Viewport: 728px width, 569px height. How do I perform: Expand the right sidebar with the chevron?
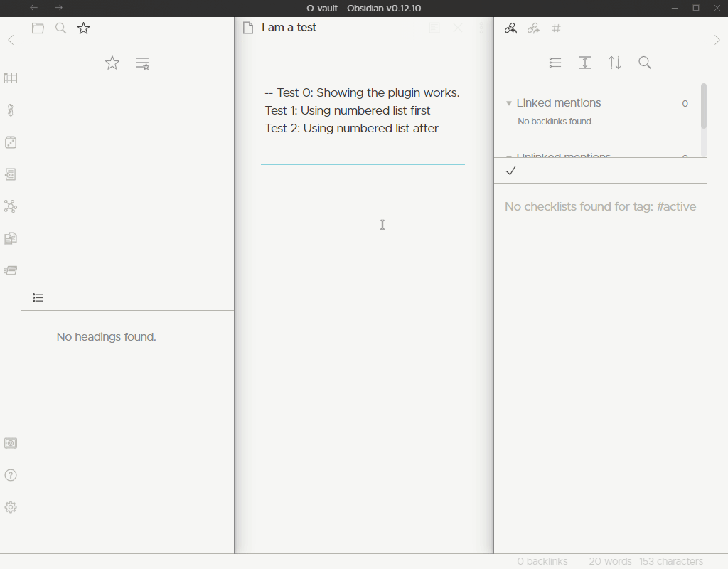717,40
